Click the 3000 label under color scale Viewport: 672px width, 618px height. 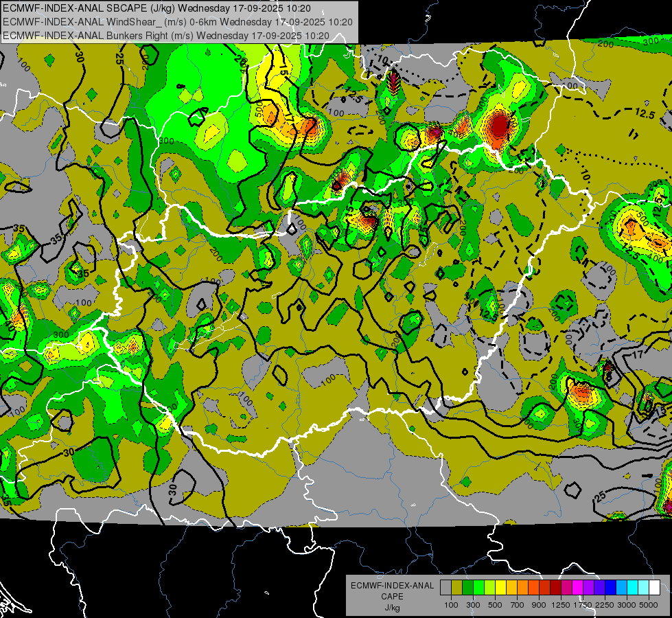click(x=627, y=604)
